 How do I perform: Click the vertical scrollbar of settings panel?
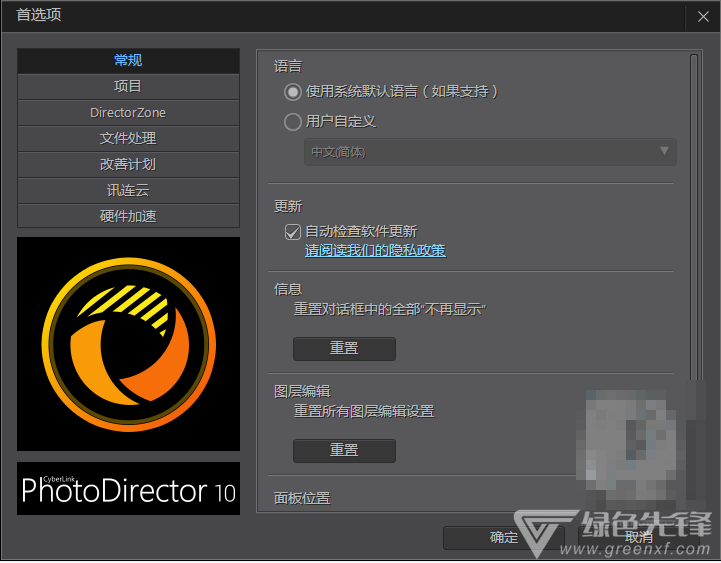(x=694, y=216)
